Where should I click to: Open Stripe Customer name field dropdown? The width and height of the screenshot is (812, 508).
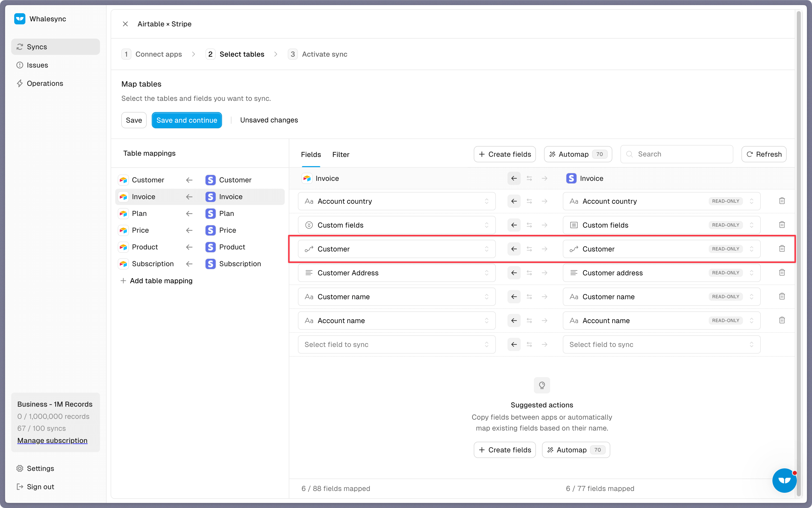[661, 297]
